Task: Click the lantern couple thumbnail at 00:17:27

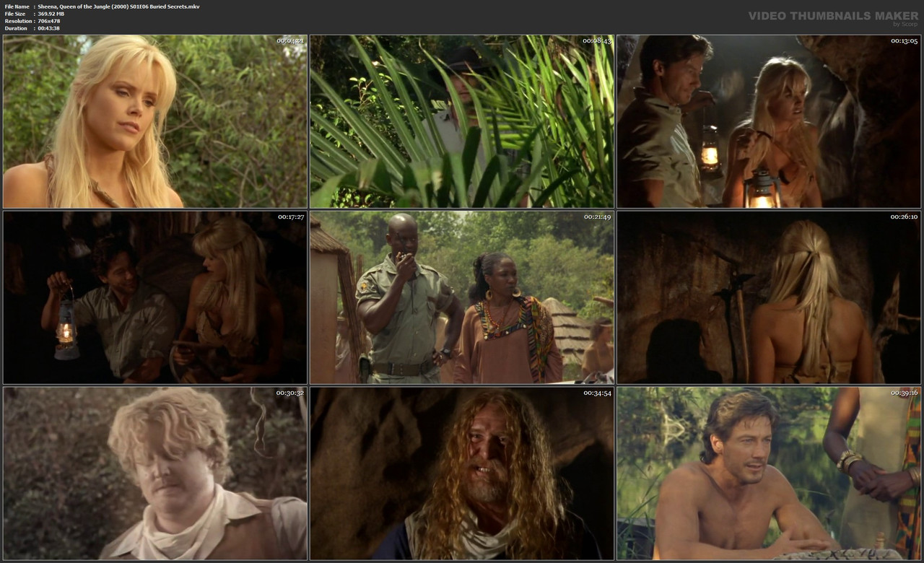Action: pos(154,297)
